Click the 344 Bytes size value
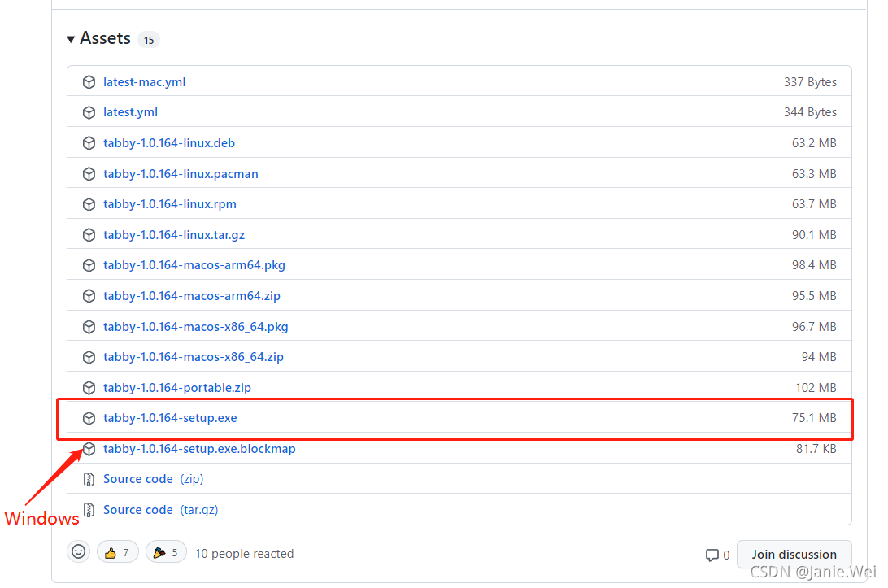Viewport: 888px width, 588px height. click(x=810, y=113)
